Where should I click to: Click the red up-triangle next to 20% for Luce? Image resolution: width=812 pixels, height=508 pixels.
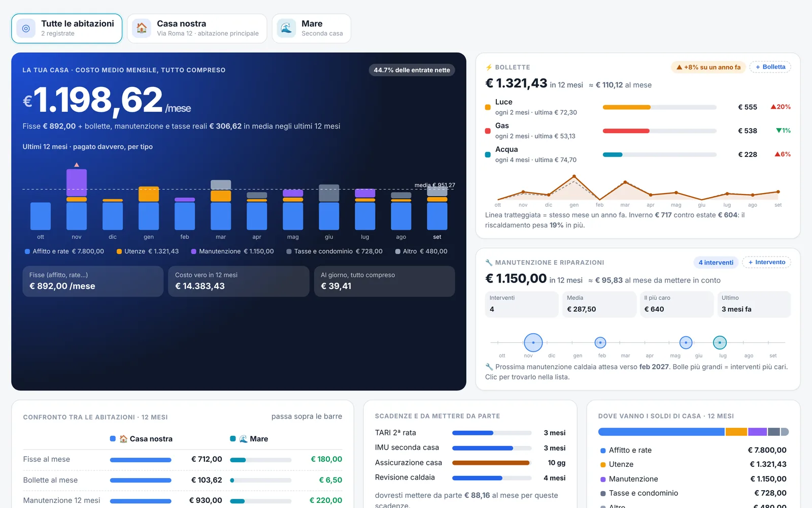click(x=773, y=107)
